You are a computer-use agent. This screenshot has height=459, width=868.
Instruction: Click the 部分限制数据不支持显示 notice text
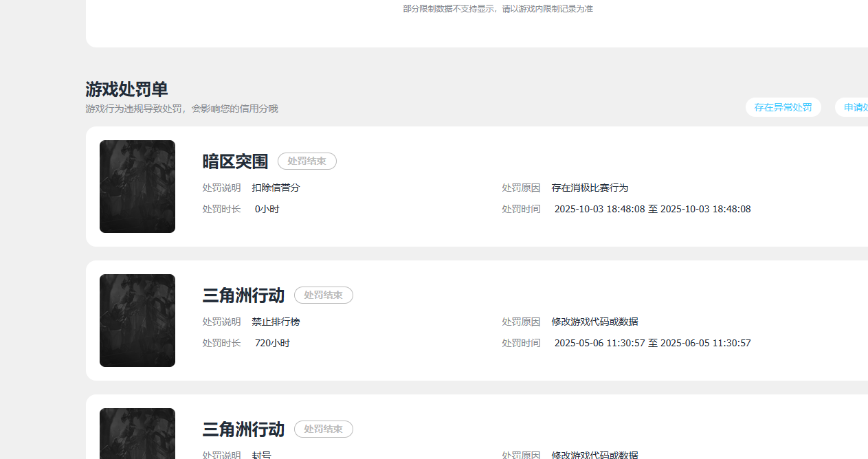(498, 9)
